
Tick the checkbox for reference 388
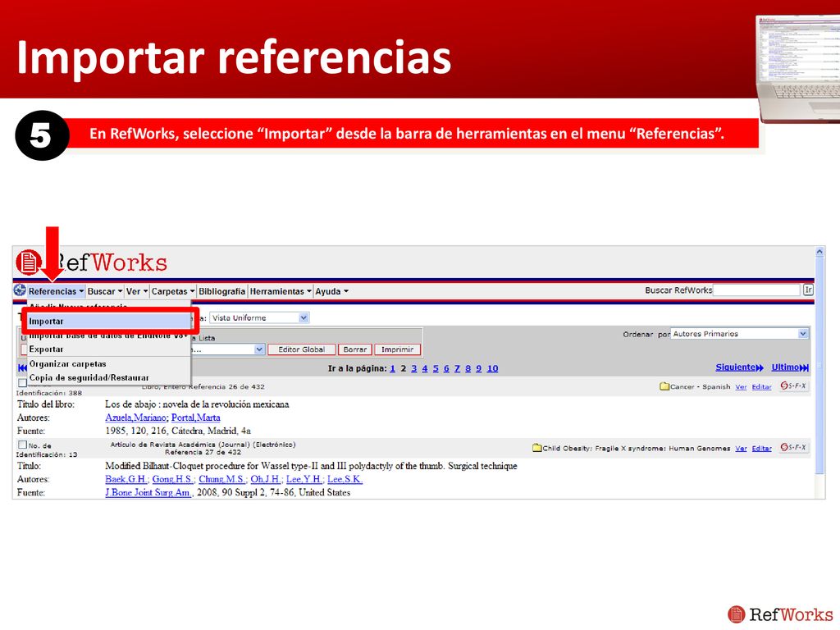click(x=22, y=382)
